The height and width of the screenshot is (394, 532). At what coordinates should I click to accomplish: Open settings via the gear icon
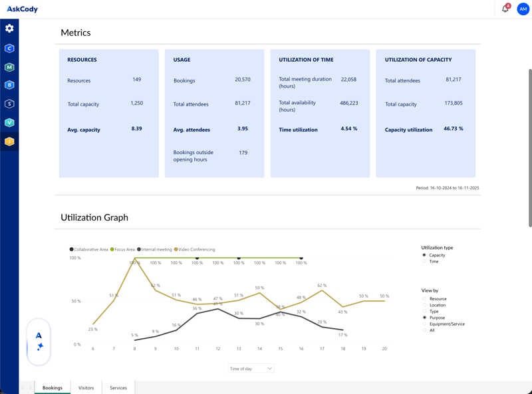point(9,29)
